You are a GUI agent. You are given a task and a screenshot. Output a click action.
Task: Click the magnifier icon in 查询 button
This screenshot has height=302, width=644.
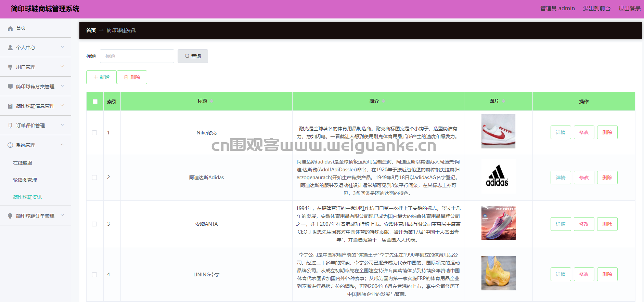click(x=187, y=56)
